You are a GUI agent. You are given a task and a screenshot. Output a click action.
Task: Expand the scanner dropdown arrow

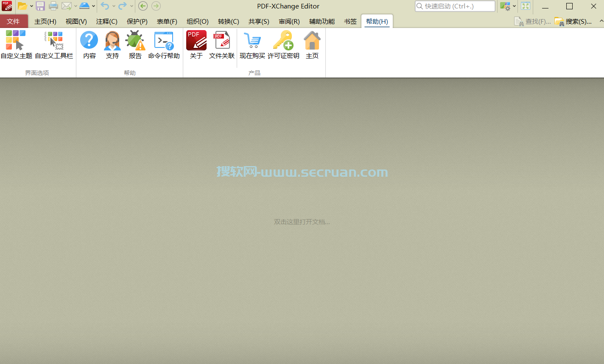(93, 6)
